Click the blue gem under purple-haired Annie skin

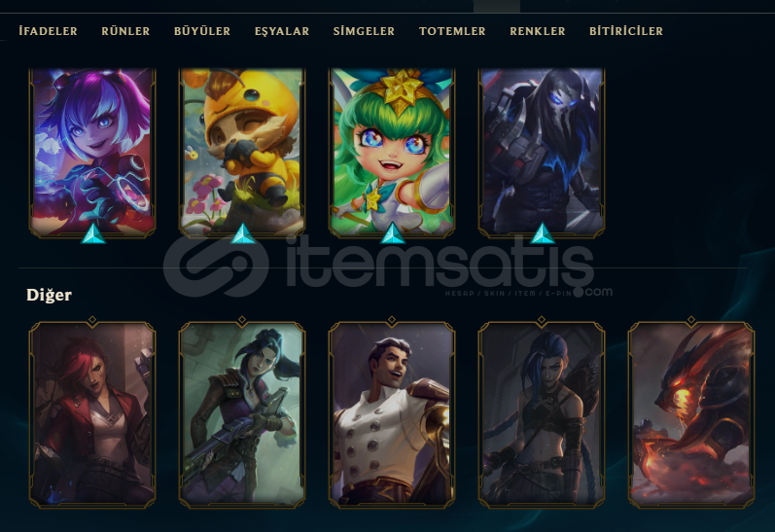(93, 233)
